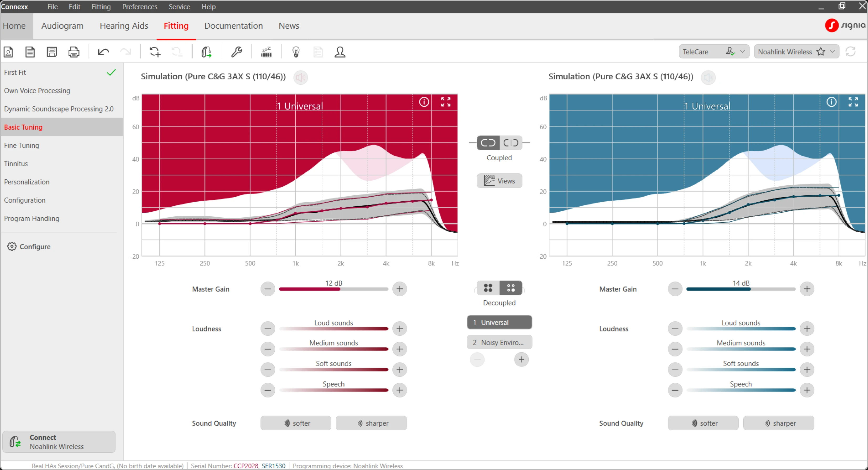
Task: Open the Noahlink Wireless dropdown arrow
Action: coord(833,52)
